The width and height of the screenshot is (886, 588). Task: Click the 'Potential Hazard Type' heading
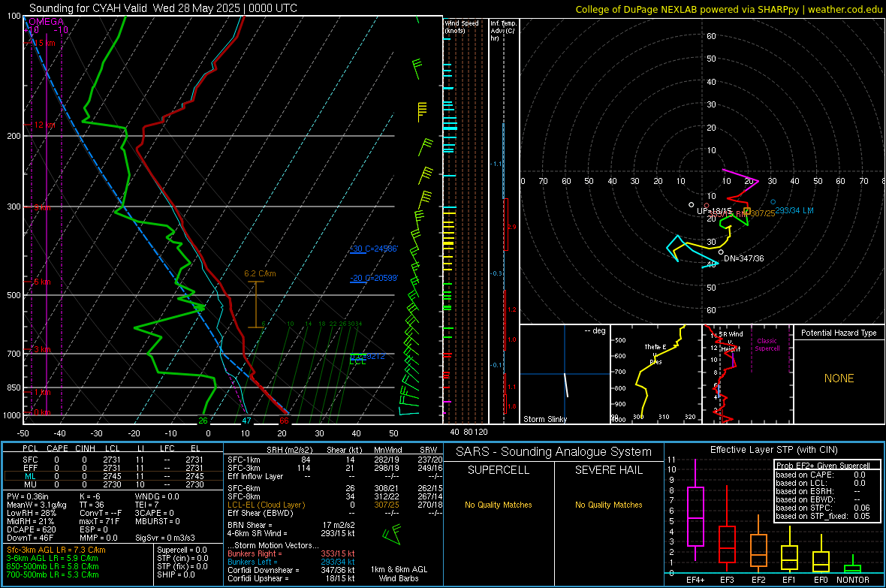pos(839,333)
